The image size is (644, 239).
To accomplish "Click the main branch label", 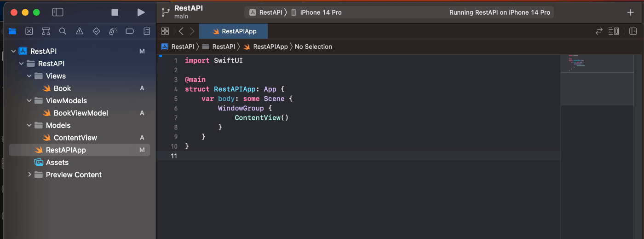I will [181, 17].
